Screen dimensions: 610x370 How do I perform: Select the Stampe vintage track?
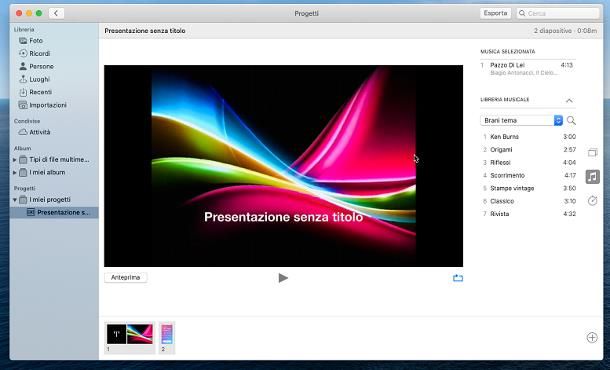pyautogui.click(x=529, y=188)
